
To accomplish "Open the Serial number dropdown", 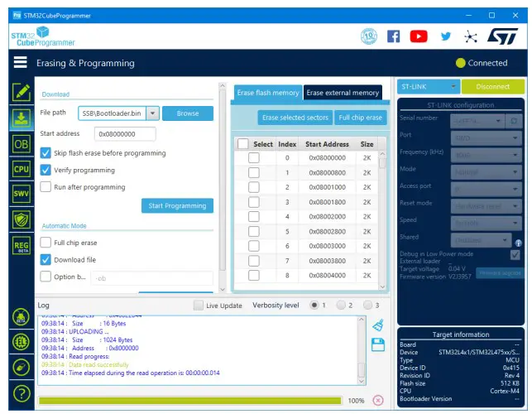I will pyautogui.click(x=477, y=121).
